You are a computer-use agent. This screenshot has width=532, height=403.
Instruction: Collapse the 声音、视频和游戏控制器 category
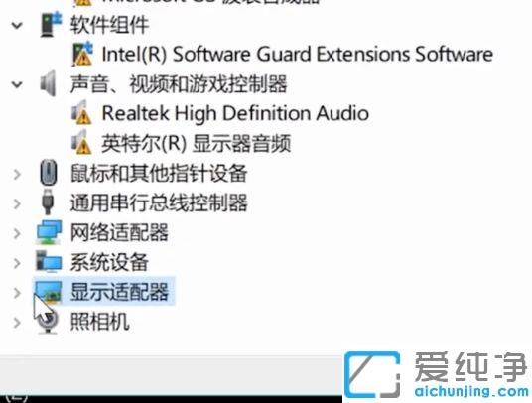coord(17,84)
